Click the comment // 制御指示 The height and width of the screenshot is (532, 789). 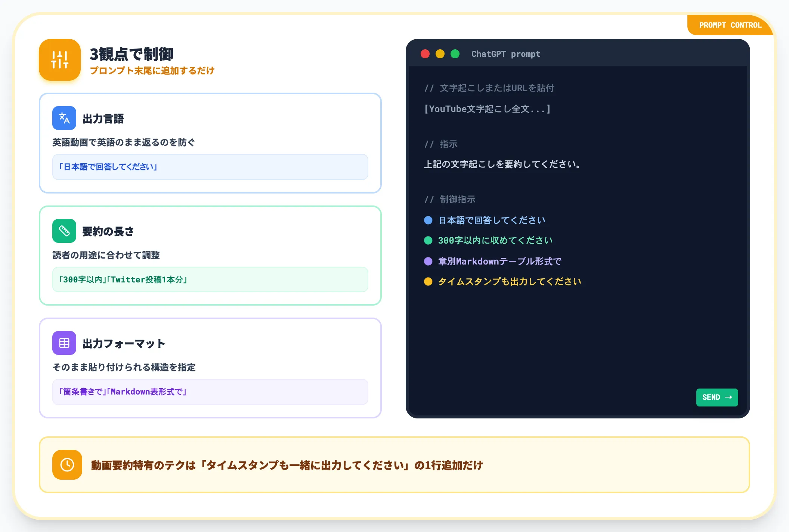point(450,199)
